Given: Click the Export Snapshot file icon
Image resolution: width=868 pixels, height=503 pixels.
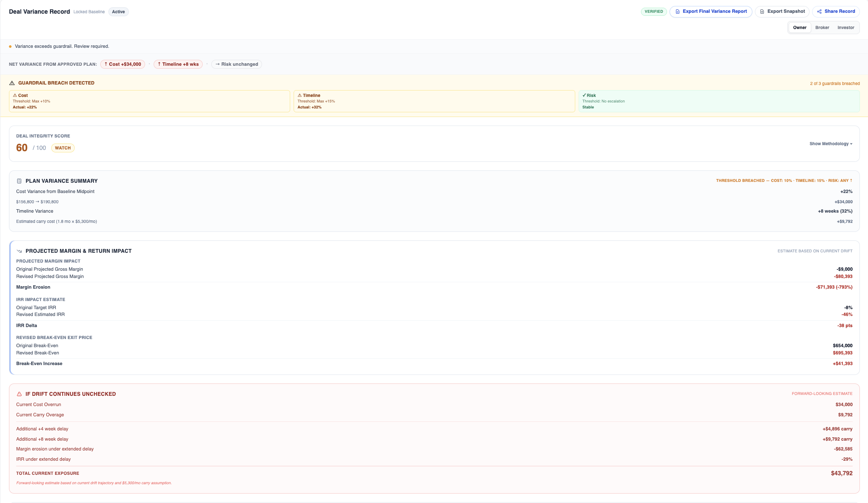Looking at the screenshot, I should [x=762, y=12].
